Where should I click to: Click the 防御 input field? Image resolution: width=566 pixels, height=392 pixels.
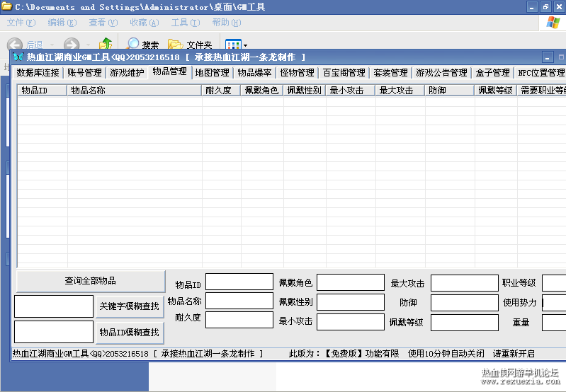pos(465,303)
